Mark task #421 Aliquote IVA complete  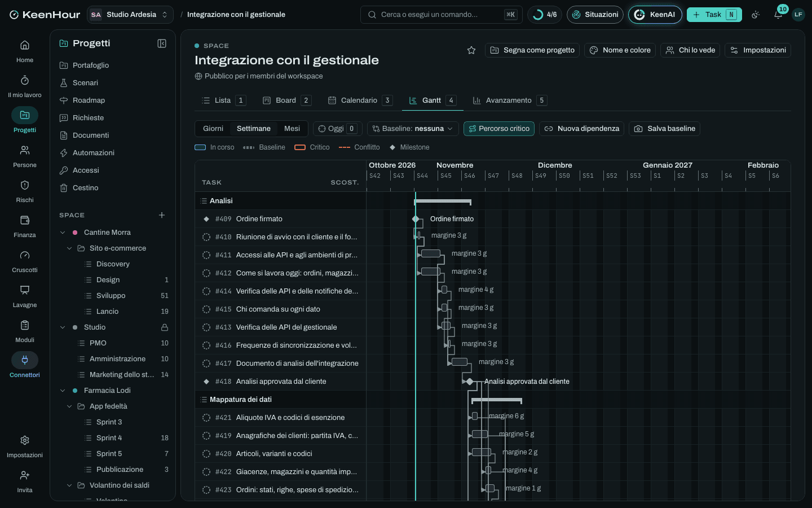206,418
